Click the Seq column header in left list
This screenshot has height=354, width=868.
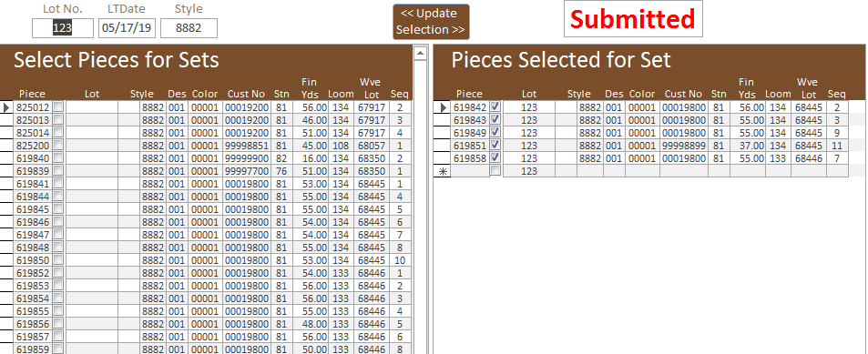point(399,94)
